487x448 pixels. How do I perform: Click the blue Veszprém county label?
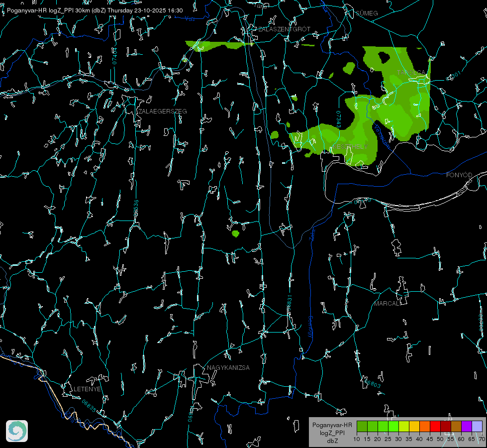[382, 136]
